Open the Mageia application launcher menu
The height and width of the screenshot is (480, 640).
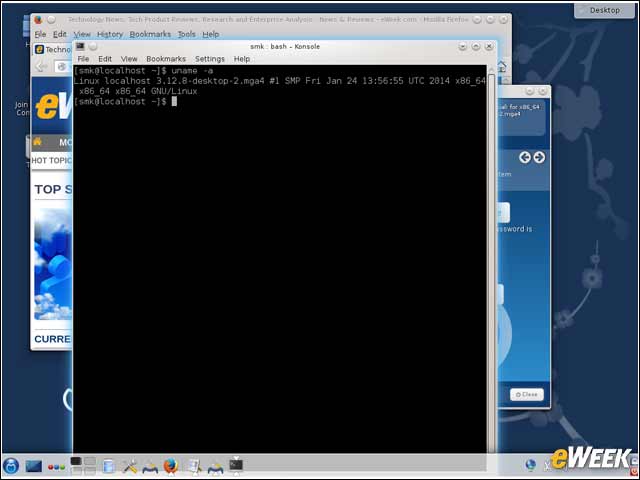pyautogui.click(x=11, y=466)
